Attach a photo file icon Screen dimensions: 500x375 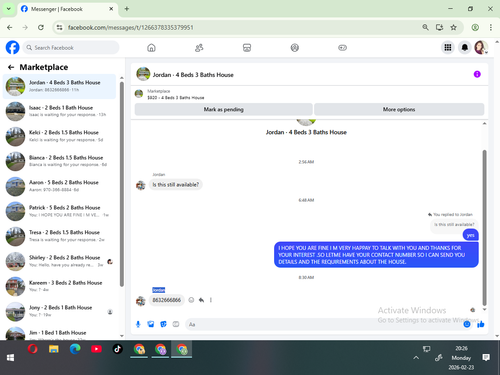coord(151,324)
